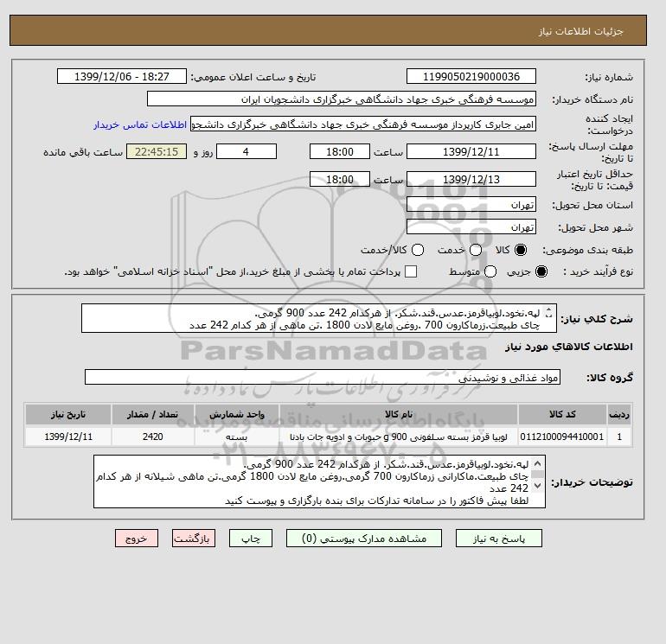Click the نام کالا column header

click(399, 414)
